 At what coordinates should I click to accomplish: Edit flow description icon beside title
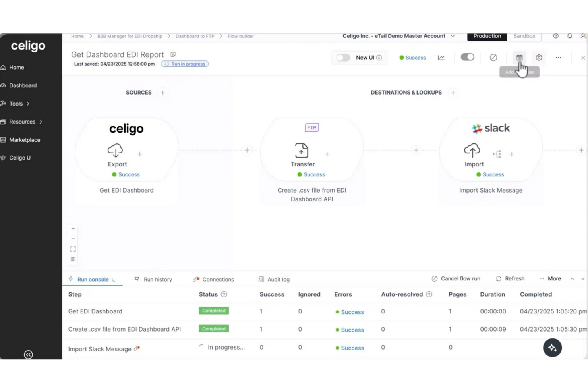point(173,54)
